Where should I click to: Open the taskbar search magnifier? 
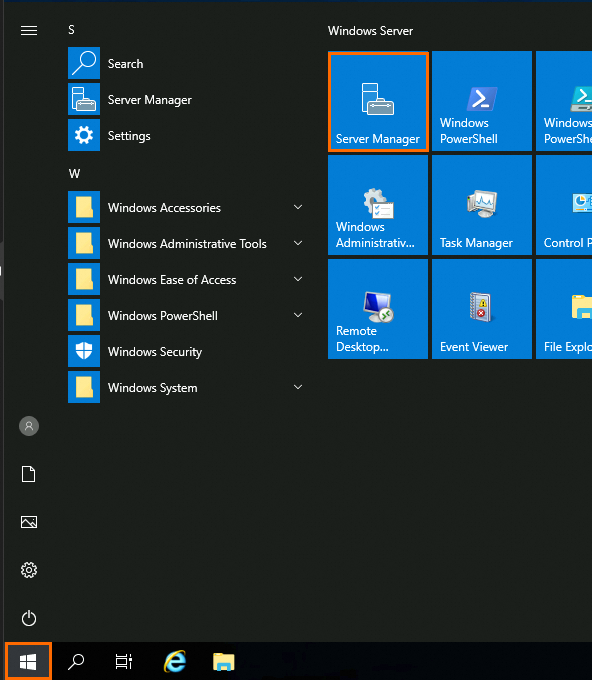[x=76, y=662]
